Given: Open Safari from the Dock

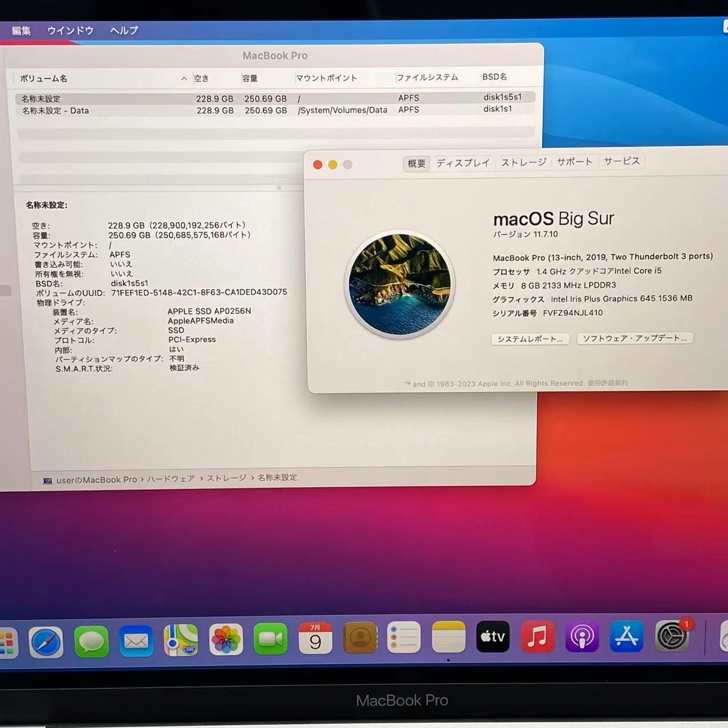Looking at the screenshot, I should [46, 640].
